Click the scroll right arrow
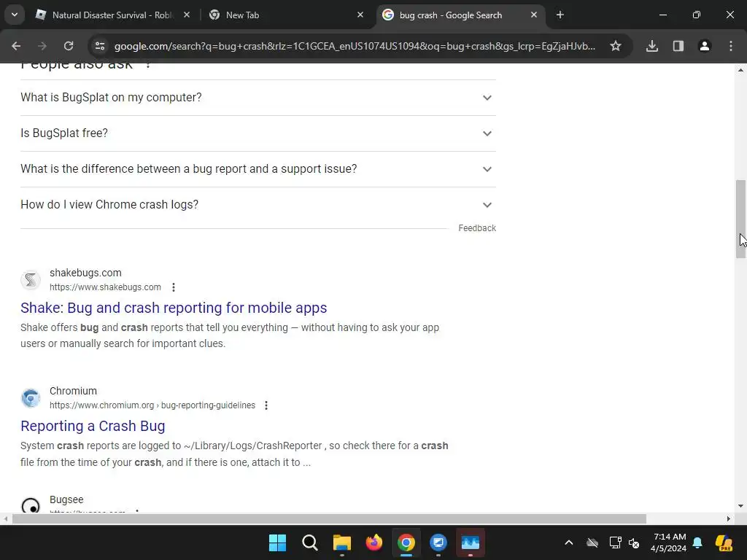The height and width of the screenshot is (560, 747). coord(729,518)
